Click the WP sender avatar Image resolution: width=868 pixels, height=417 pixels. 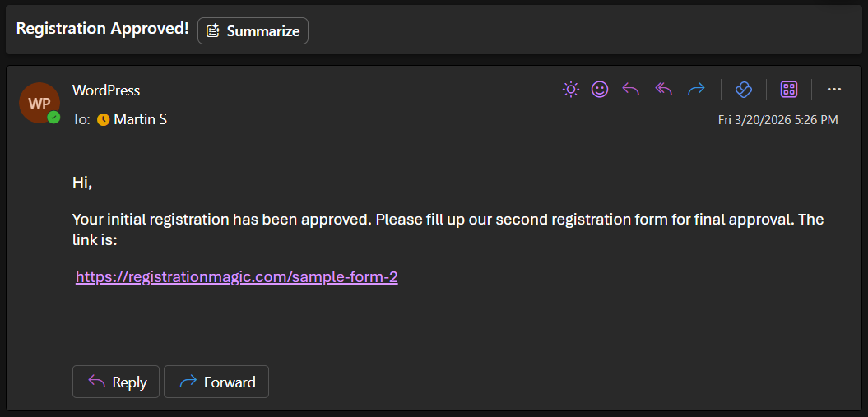[x=38, y=102]
